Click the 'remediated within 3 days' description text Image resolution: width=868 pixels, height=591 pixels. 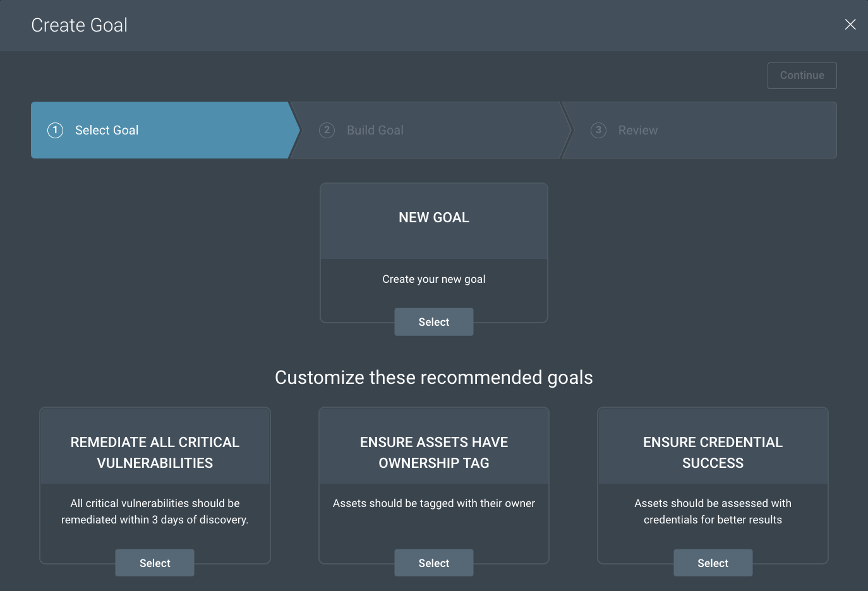[x=155, y=520]
